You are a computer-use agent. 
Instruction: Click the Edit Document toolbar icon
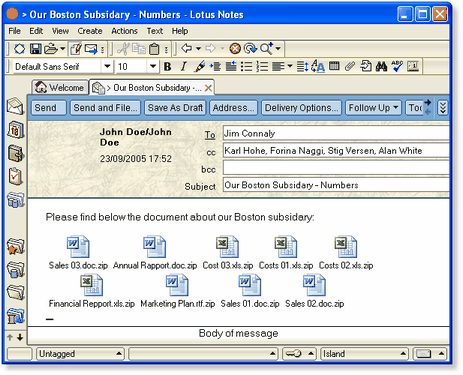click(76, 49)
